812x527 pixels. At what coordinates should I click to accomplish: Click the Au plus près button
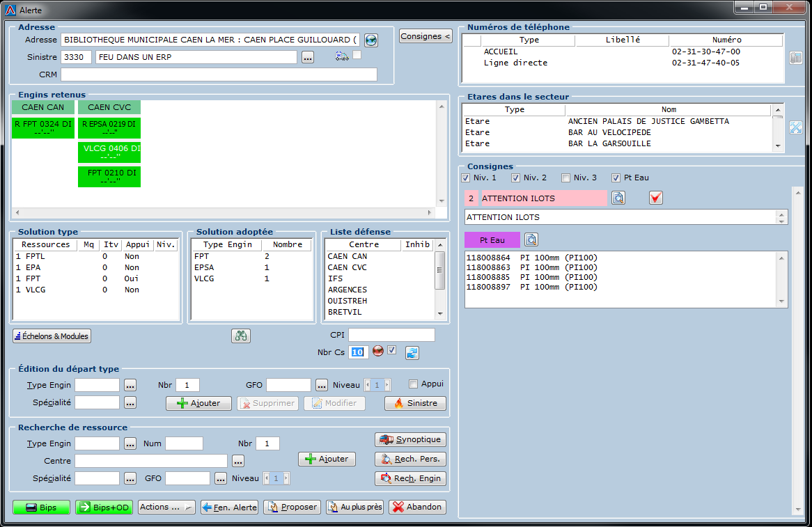click(354, 508)
